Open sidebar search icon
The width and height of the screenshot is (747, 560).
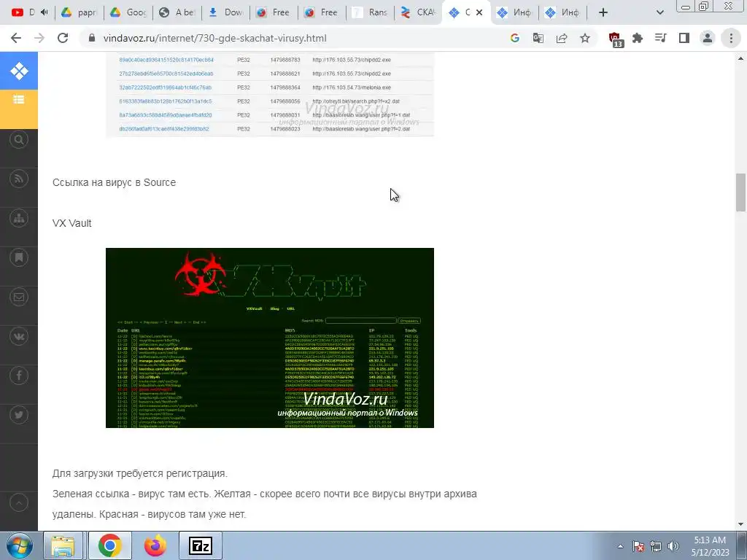click(19, 139)
